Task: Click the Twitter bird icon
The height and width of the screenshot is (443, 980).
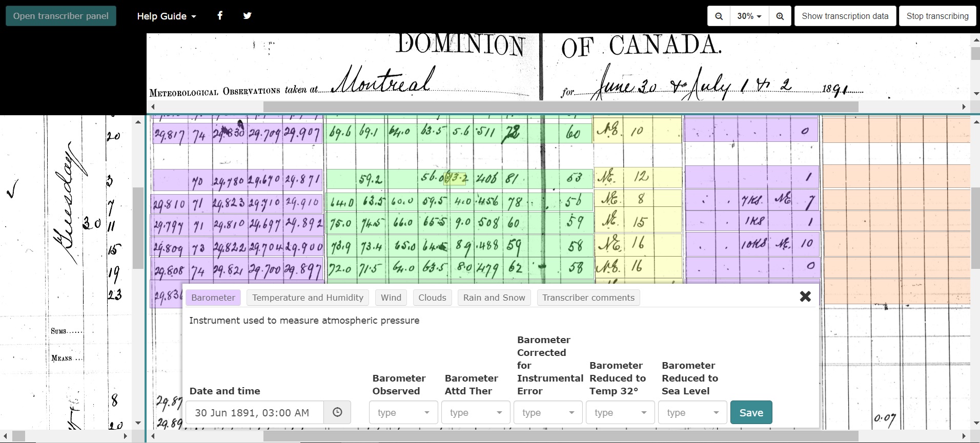Action: click(247, 15)
